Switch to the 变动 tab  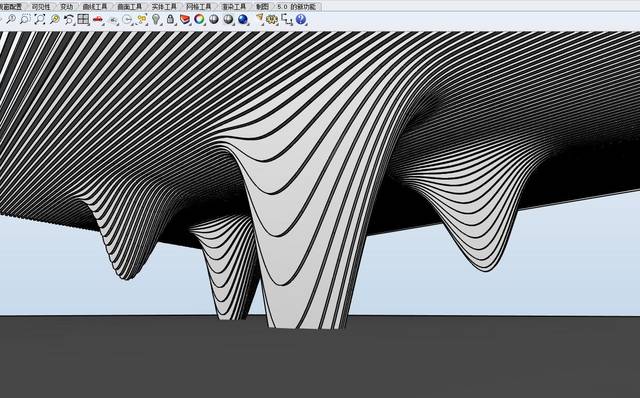pos(66,7)
